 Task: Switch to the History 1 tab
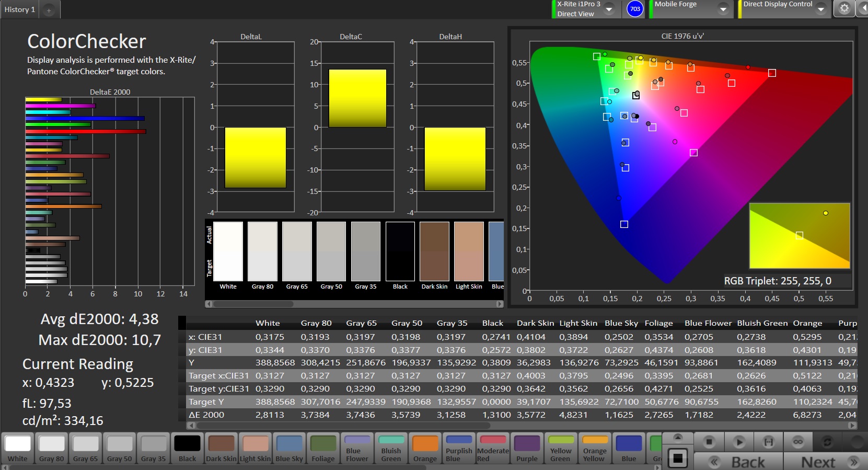pos(20,9)
